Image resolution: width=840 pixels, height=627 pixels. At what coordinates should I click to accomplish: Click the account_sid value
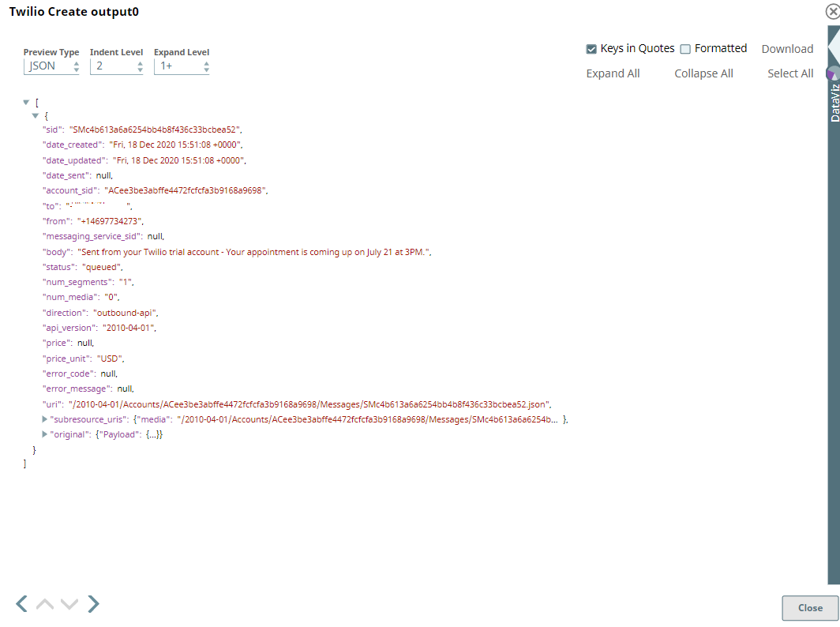pyautogui.click(x=186, y=190)
